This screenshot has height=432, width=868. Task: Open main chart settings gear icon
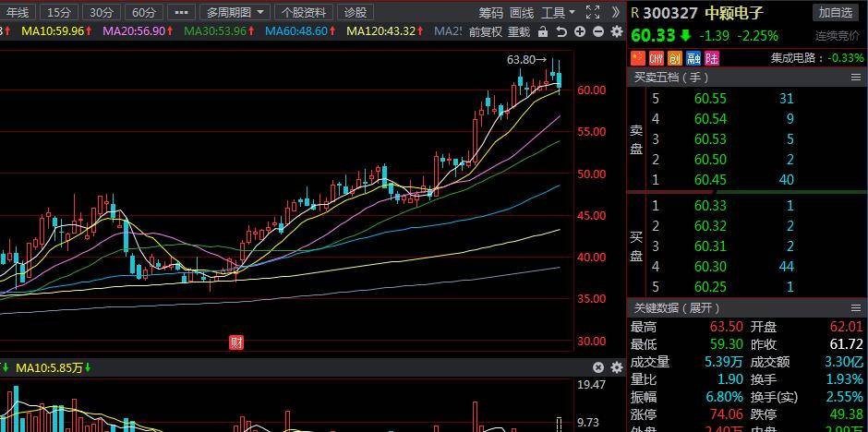(x=616, y=31)
